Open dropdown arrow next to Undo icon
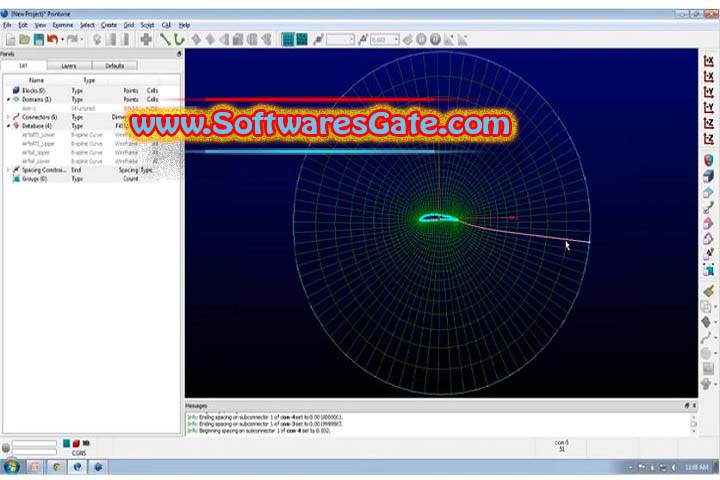720x480 pixels. pyautogui.click(x=62, y=40)
